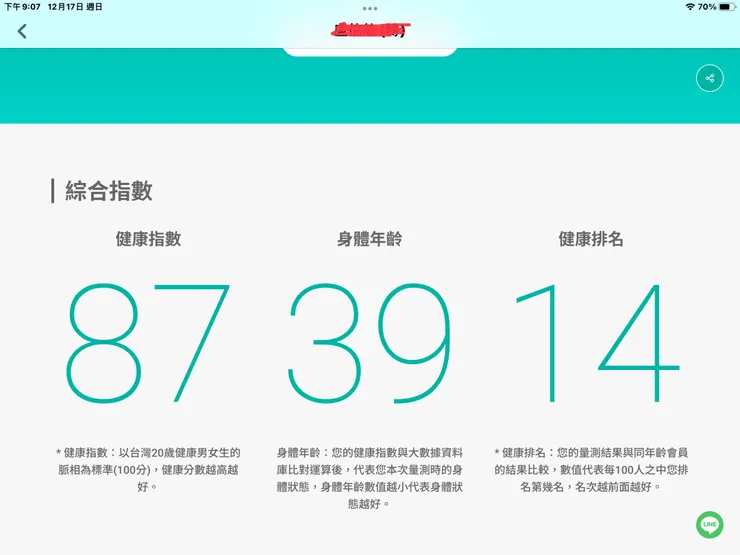Tap the date 12月17日 週日

point(75,7)
